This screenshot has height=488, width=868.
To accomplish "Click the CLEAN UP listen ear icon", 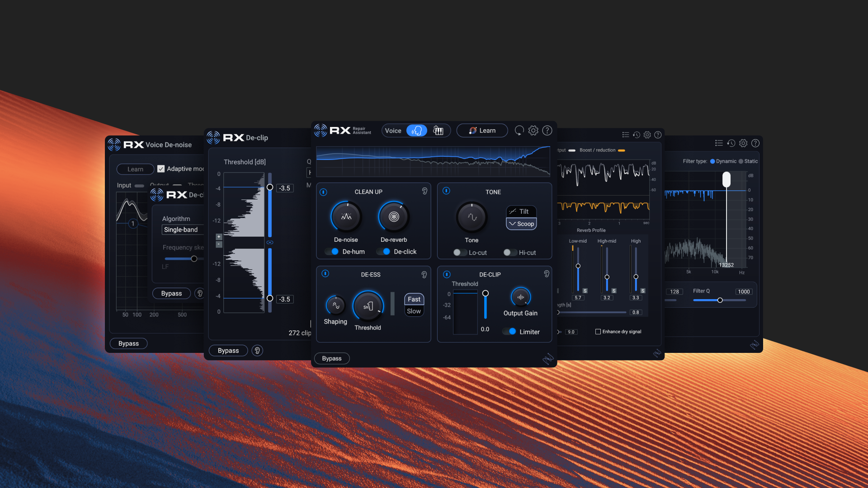I will 425,191.
